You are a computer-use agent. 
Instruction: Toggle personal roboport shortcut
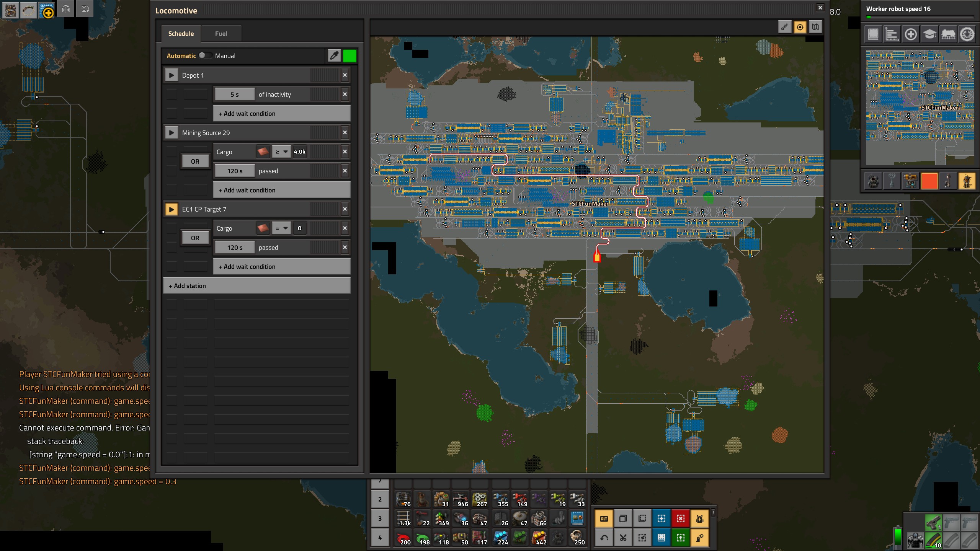click(700, 519)
